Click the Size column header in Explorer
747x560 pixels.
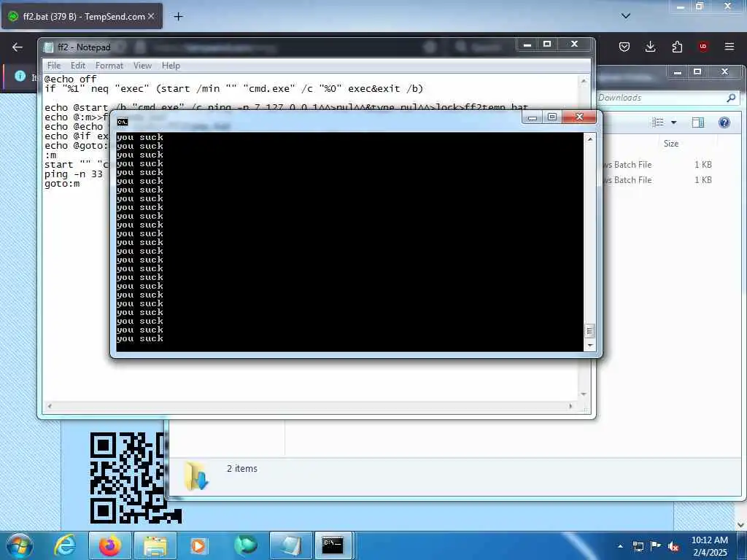[x=671, y=144]
